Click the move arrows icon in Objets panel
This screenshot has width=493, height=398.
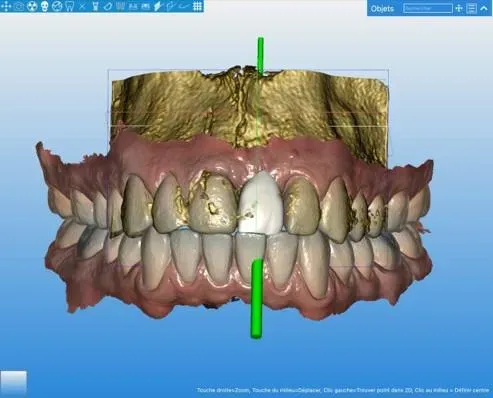pyautogui.click(x=459, y=8)
